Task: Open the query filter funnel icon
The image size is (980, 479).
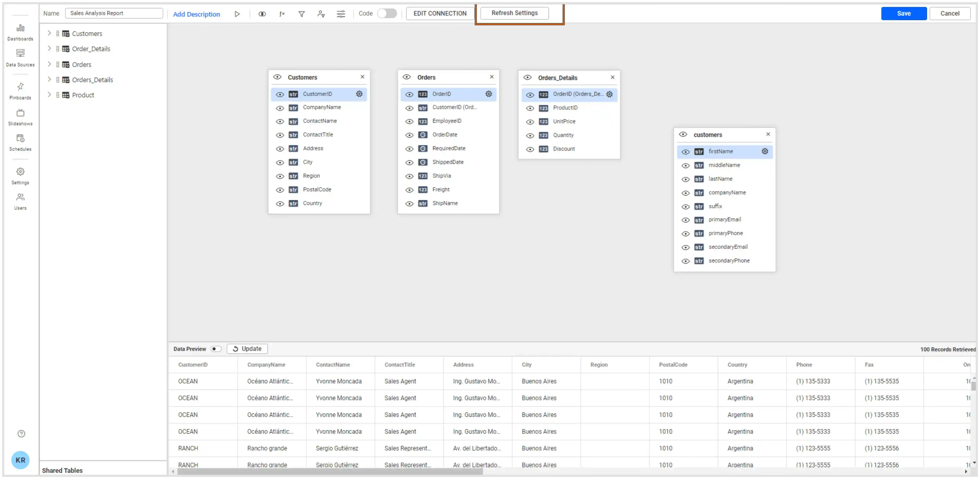Action: (301, 14)
